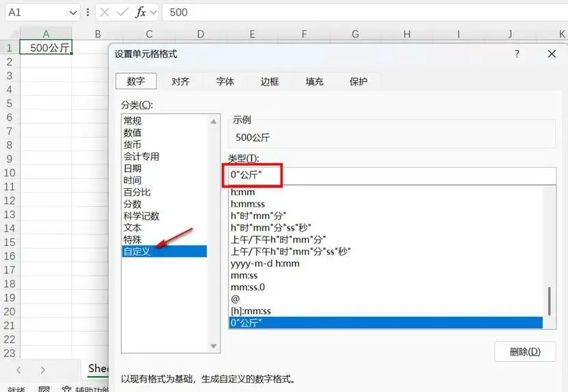Switch to the 对齐 tab
This screenshot has height=392, width=568.
point(181,81)
